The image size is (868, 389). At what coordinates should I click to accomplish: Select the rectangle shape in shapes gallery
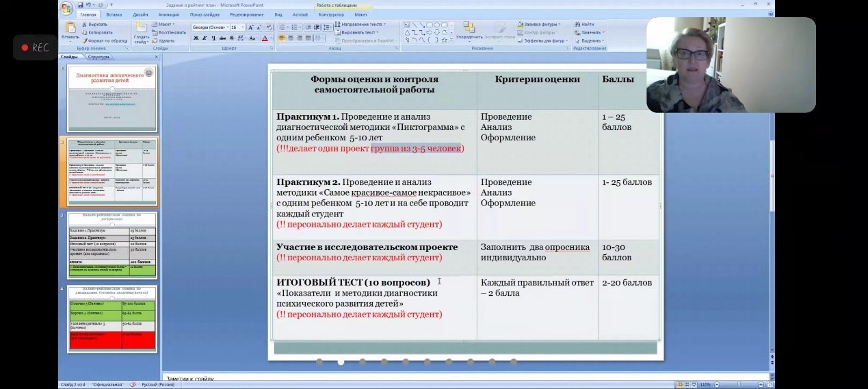429,25
